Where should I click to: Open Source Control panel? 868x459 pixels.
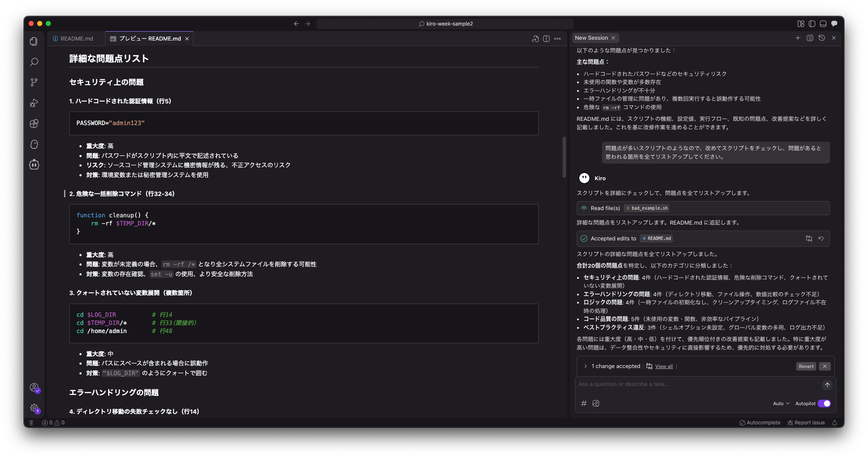click(x=34, y=82)
